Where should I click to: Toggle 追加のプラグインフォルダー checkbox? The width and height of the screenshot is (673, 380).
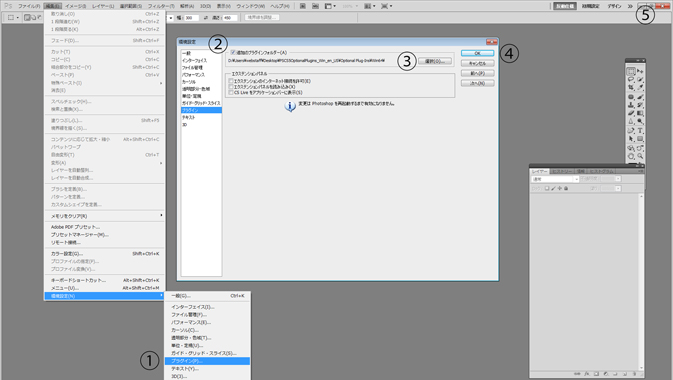233,52
